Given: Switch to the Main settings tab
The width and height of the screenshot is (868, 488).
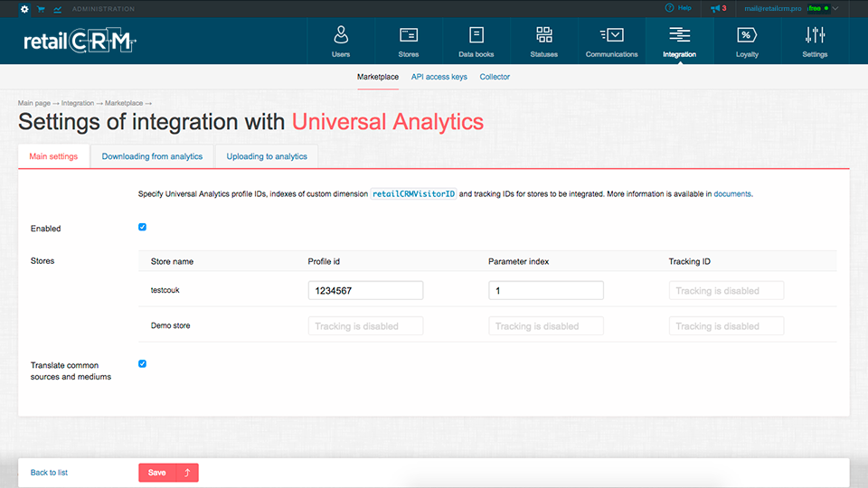Looking at the screenshot, I should pyautogui.click(x=53, y=156).
